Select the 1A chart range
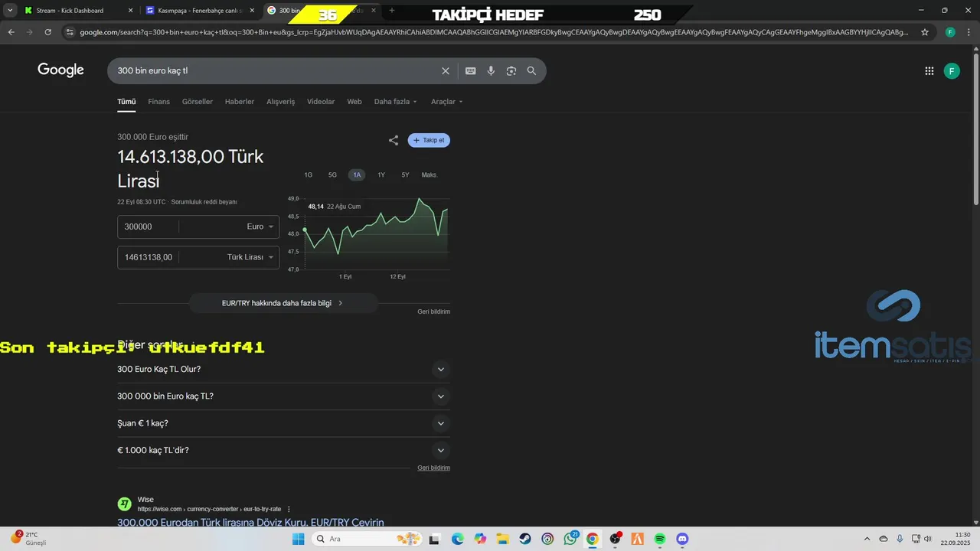Image resolution: width=980 pixels, height=551 pixels. 357,175
